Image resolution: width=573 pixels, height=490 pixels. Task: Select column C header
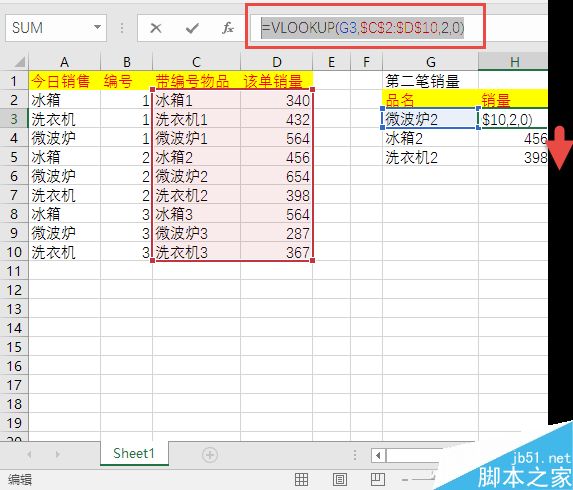pos(196,62)
